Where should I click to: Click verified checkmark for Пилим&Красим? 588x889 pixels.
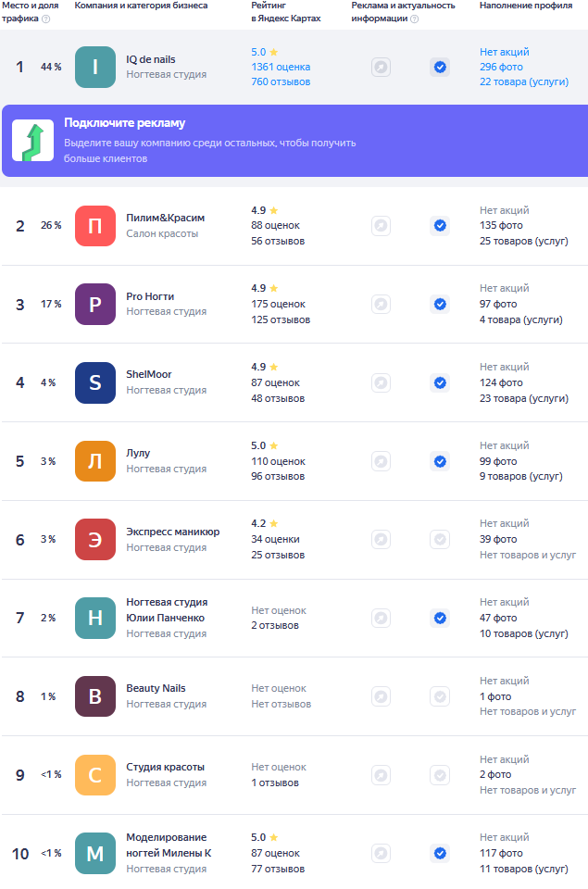point(440,226)
